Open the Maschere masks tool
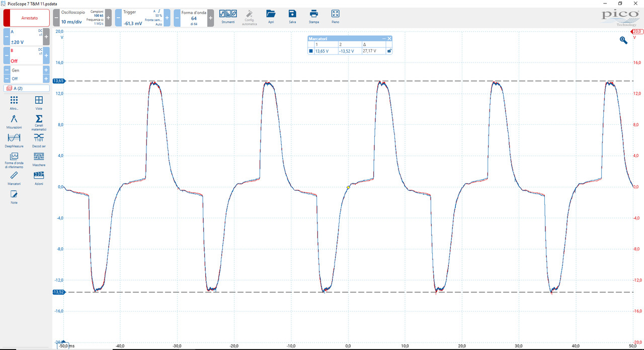This screenshot has height=350, width=644. (39, 160)
